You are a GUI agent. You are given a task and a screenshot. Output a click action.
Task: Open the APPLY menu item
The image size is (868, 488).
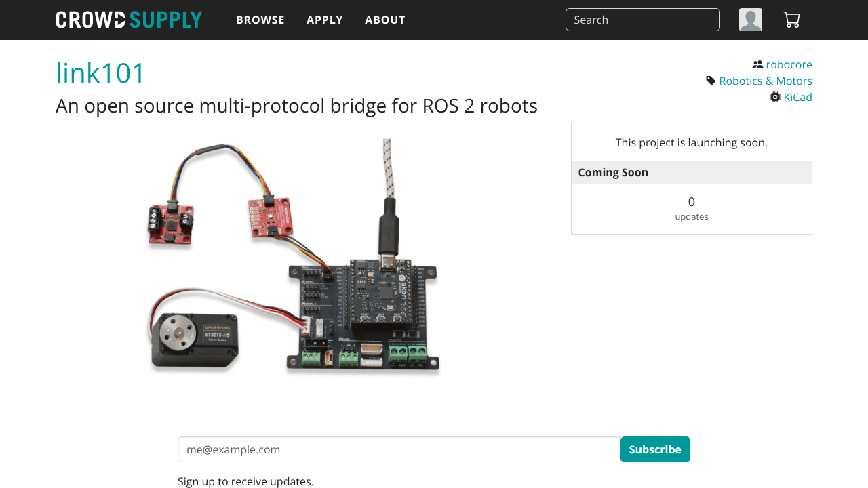click(x=325, y=20)
